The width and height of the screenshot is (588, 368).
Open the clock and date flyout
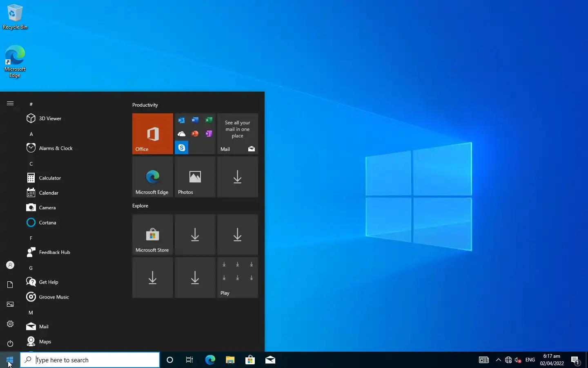click(552, 360)
